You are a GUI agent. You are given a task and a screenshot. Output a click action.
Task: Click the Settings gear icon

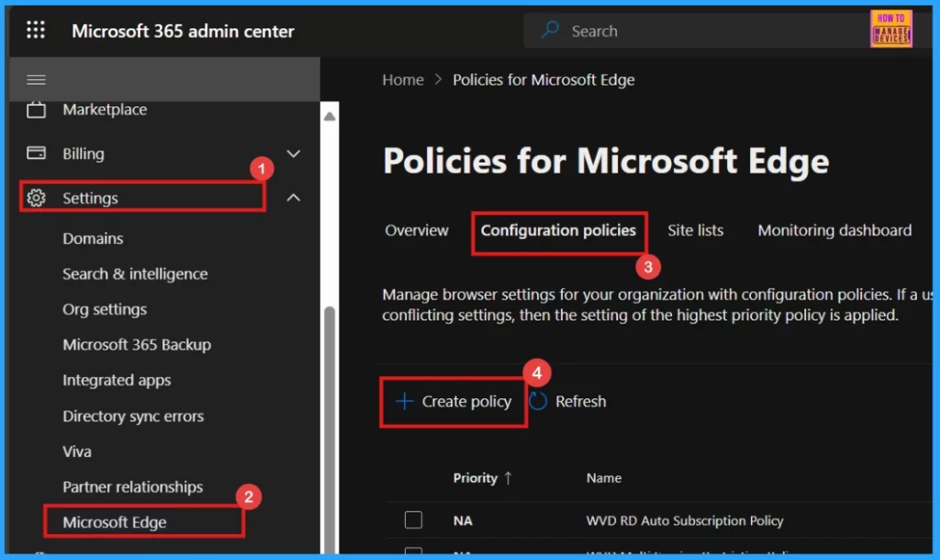36,198
